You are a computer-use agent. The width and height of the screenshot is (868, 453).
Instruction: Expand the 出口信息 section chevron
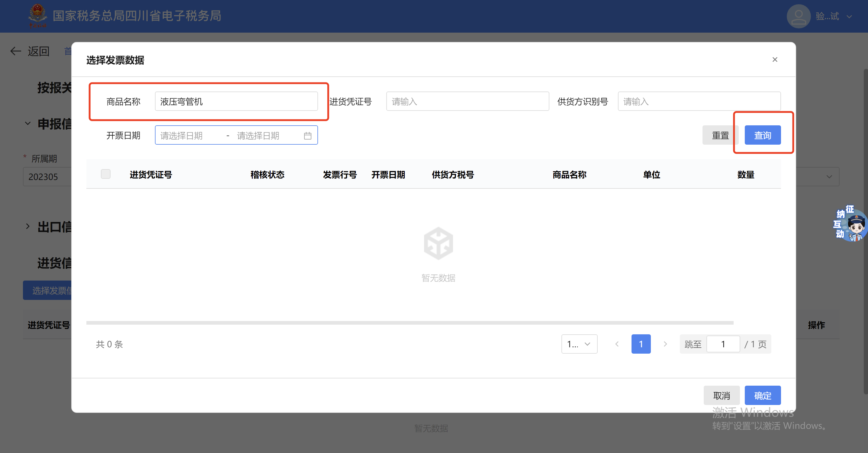[27, 226]
